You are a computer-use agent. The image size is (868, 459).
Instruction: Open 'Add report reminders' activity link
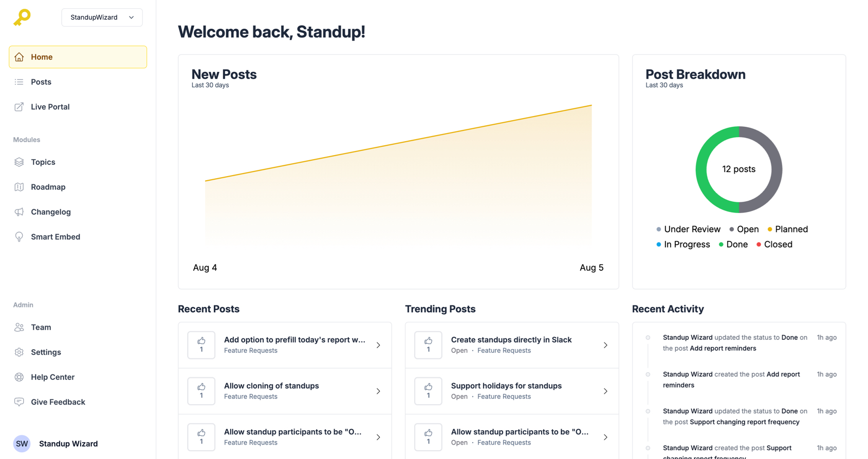[723, 348]
